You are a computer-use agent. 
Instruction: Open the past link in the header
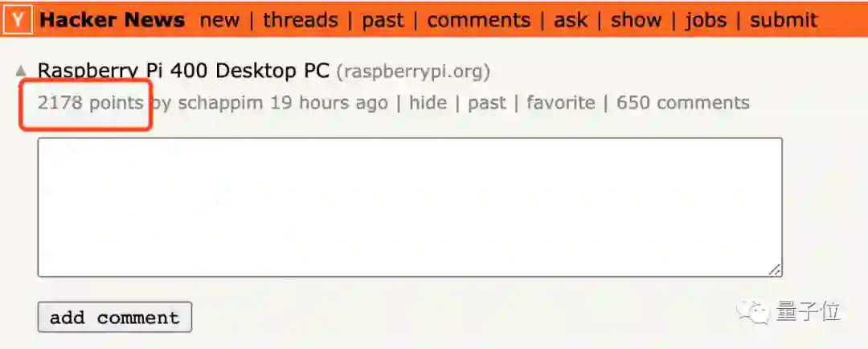(383, 21)
